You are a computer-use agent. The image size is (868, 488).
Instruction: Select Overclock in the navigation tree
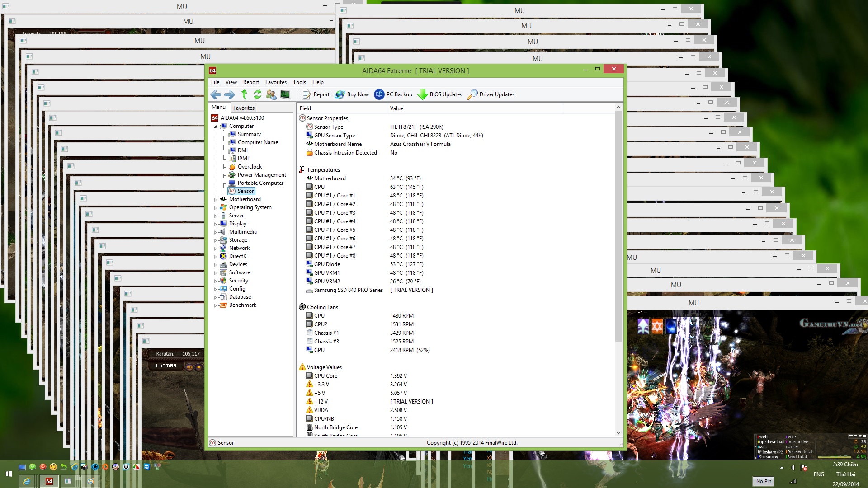click(x=250, y=167)
